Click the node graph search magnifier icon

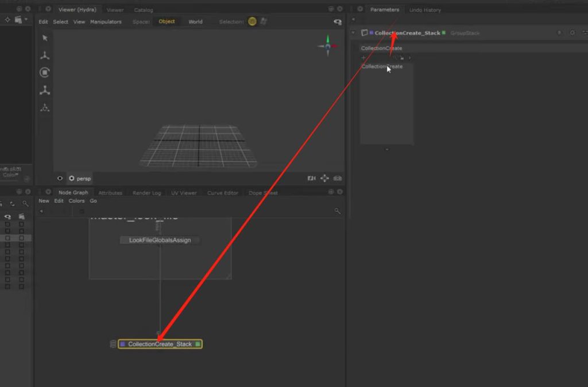tap(338, 211)
